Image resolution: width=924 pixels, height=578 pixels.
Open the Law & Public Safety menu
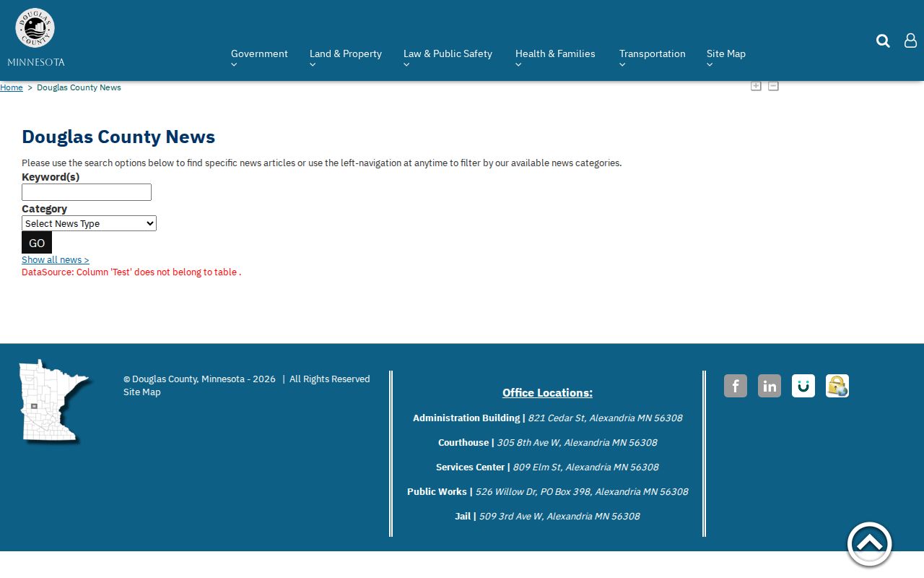(x=448, y=53)
